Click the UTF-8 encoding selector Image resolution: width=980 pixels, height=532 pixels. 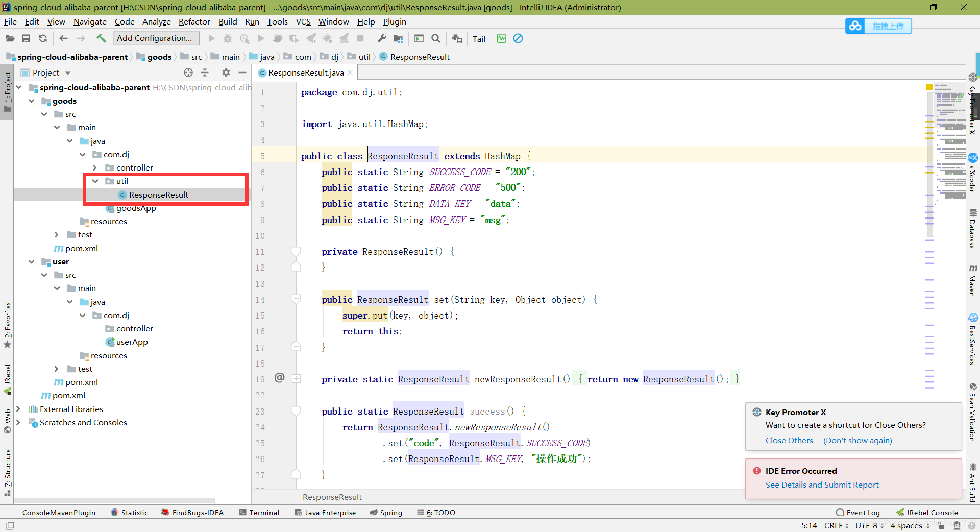point(869,525)
